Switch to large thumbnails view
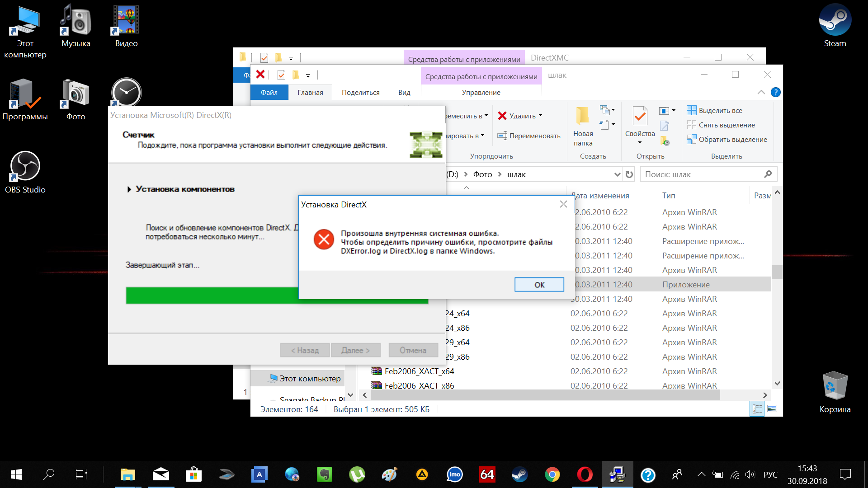Screen dimensions: 868x488 [x=772, y=409]
